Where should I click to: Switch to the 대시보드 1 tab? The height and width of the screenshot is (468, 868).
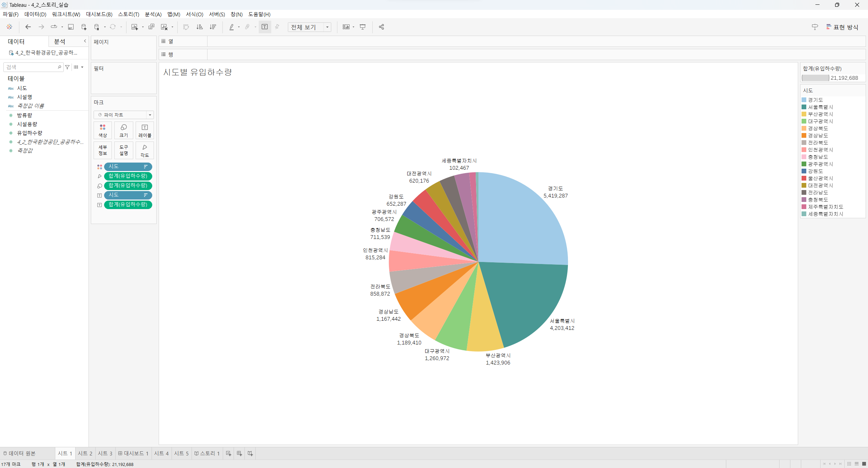133,453
